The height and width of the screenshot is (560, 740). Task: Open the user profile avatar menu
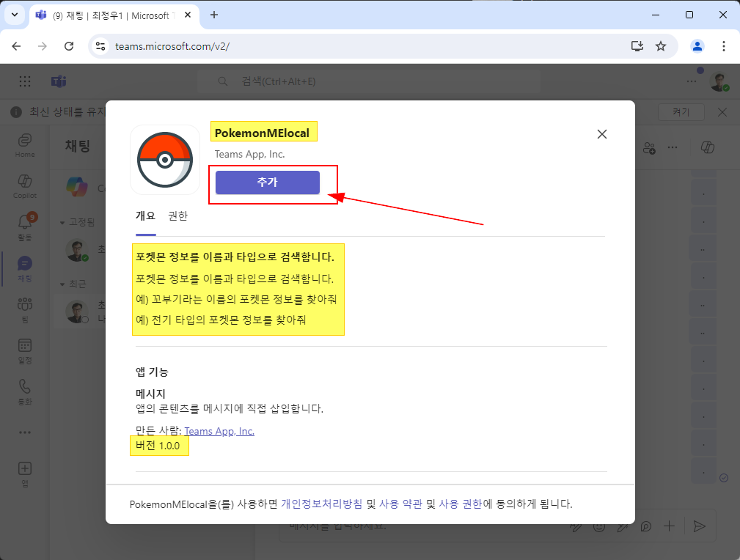[719, 81]
